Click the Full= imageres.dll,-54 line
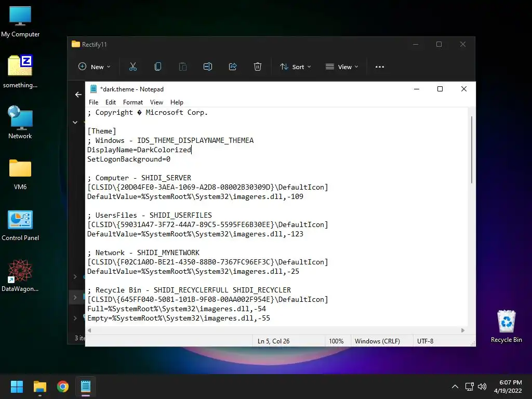532x399 pixels. (177, 309)
